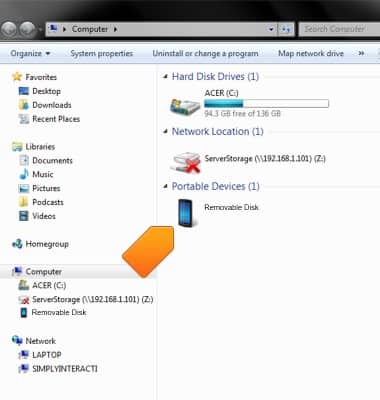Click the Podcasts folder icon

click(24, 202)
